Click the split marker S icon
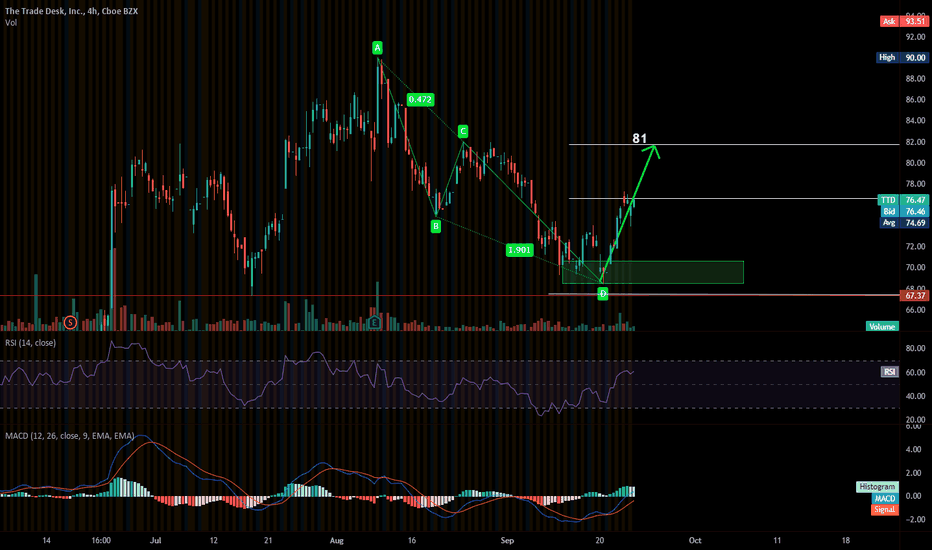 70,322
